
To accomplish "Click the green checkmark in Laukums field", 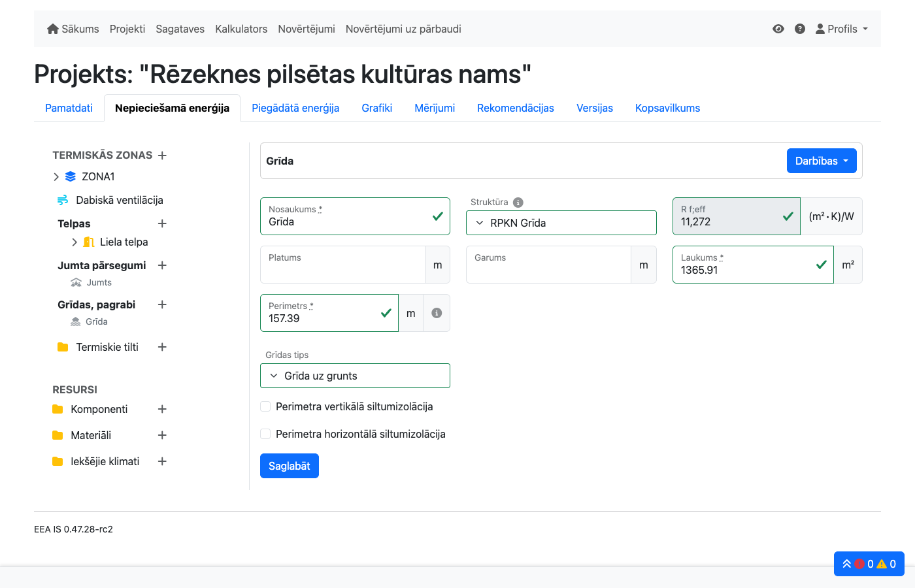I will (x=821, y=265).
